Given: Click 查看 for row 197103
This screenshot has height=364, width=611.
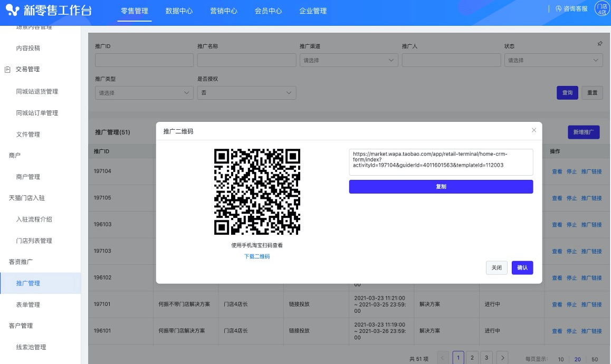Looking at the screenshot, I should [x=557, y=251].
